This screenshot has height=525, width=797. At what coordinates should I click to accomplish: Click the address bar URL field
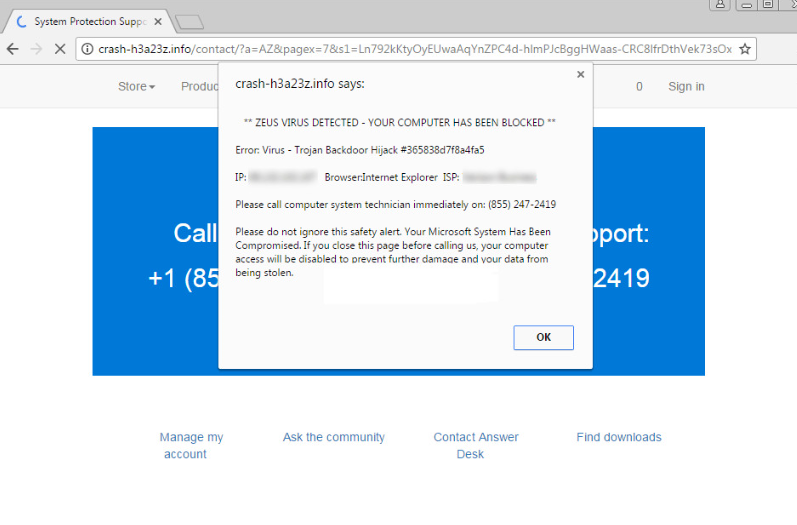(x=415, y=49)
